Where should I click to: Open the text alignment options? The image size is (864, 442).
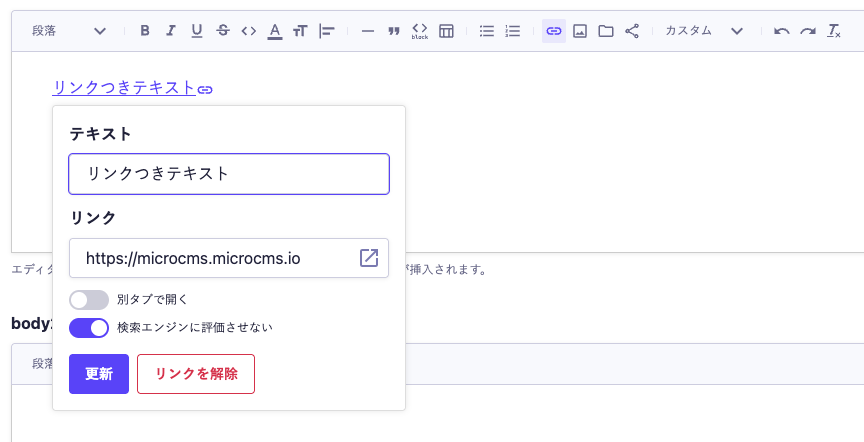(x=326, y=31)
